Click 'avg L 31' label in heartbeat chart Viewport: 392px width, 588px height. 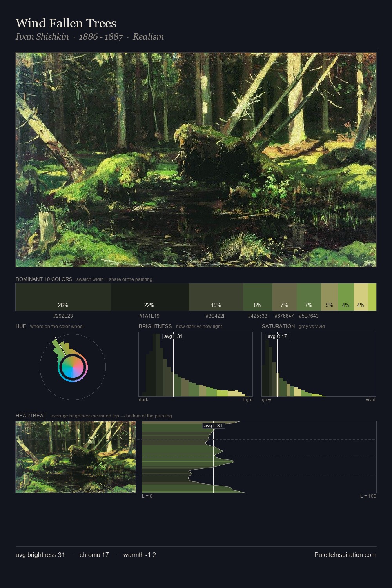213,426
